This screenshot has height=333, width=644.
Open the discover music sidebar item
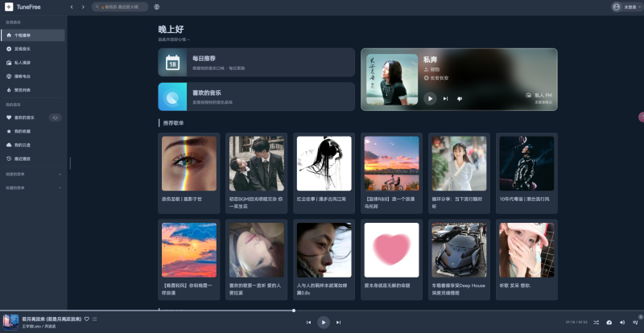pyautogui.click(x=33, y=49)
